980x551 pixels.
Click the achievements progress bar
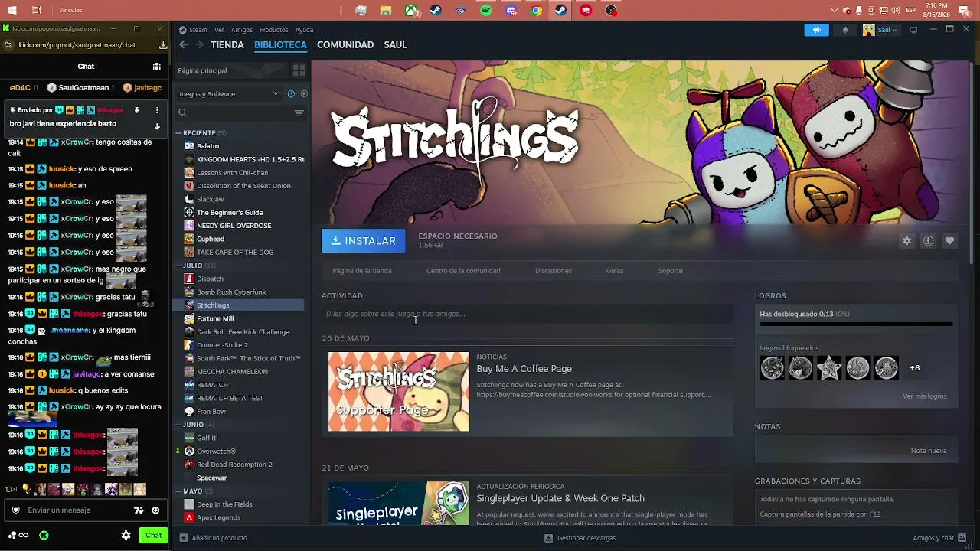tap(856, 324)
